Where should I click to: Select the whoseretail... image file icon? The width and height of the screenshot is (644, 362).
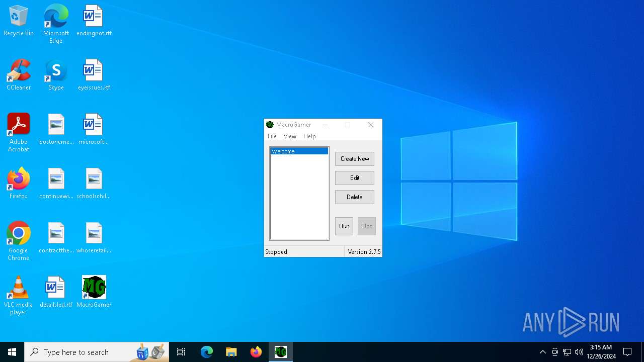[94, 238]
